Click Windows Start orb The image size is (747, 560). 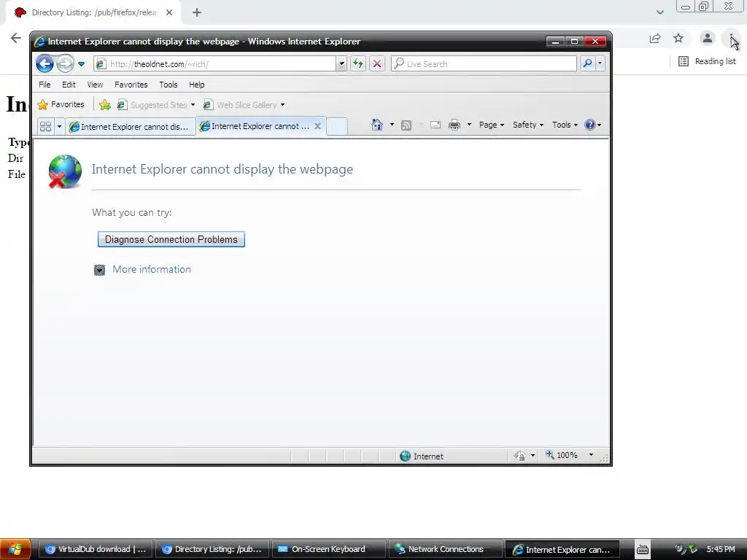click(15, 549)
